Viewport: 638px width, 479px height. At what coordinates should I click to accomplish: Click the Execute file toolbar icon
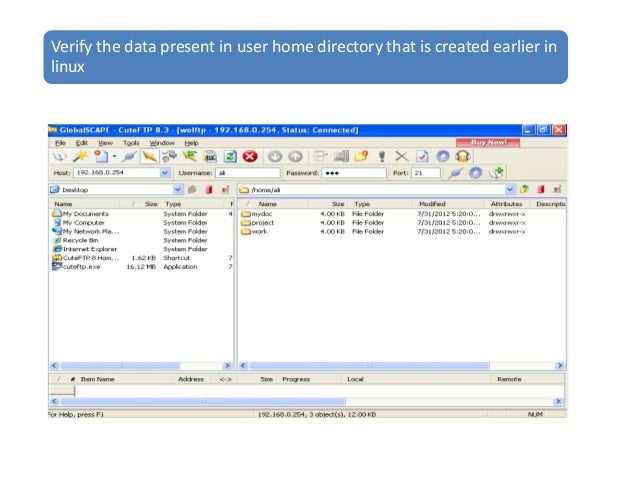click(x=341, y=156)
